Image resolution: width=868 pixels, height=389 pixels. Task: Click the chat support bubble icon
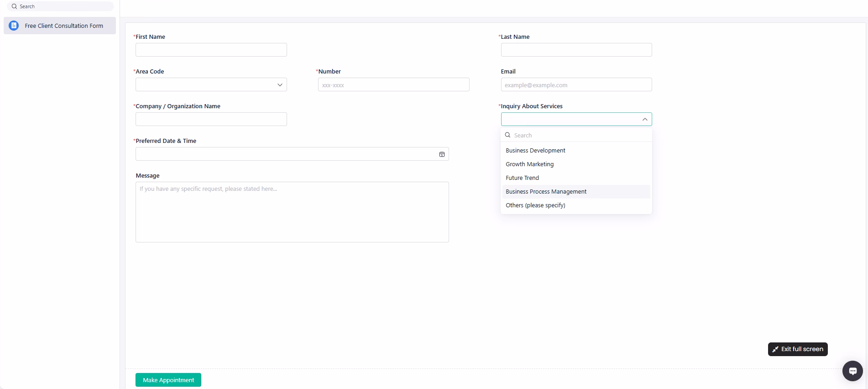pyautogui.click(x=852, y=371)
